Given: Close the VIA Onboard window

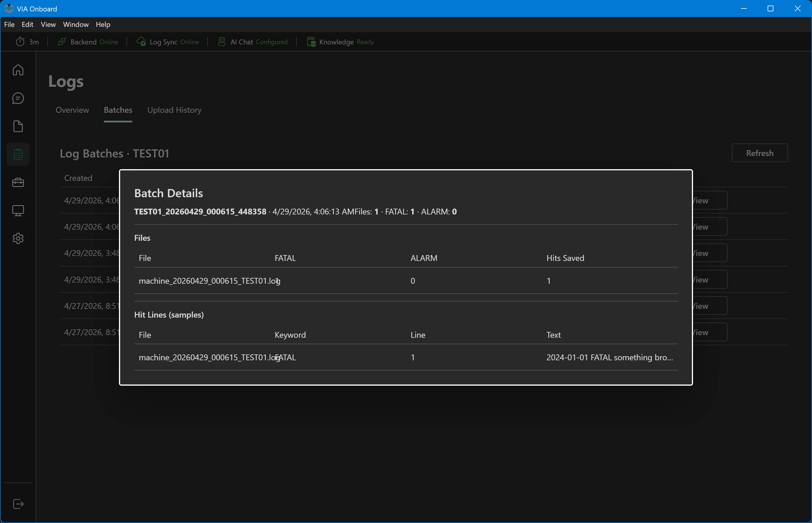Looking at the screenshot, I should pos(798,8).
